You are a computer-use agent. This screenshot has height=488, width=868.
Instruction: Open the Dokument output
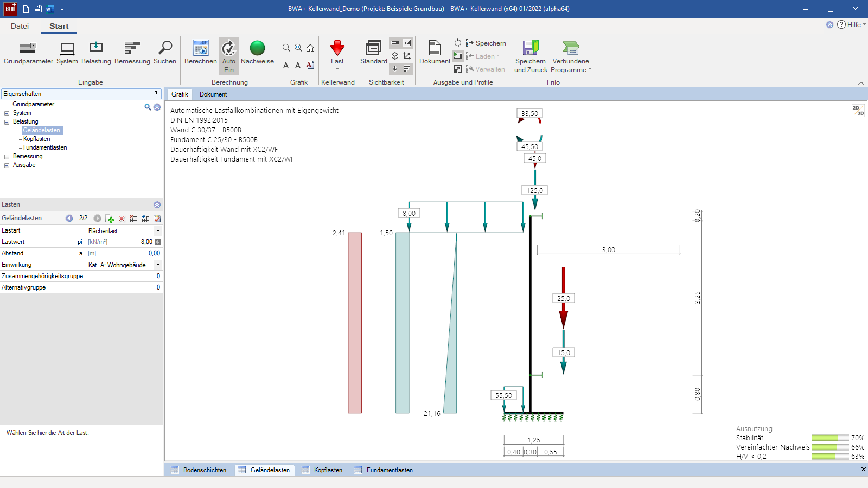[x=435, y=53]
